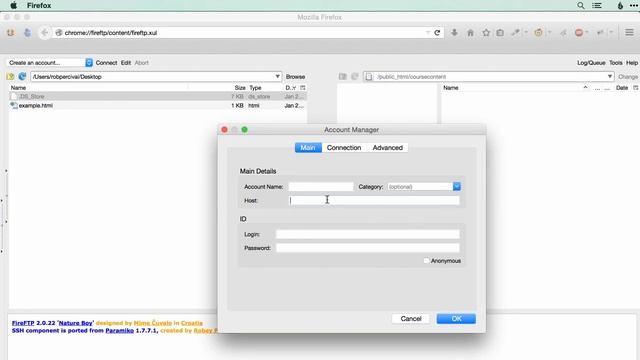Screen dimensions: 640x360
Task: Open the Croatia link in the log
Action: click(192, 323)
